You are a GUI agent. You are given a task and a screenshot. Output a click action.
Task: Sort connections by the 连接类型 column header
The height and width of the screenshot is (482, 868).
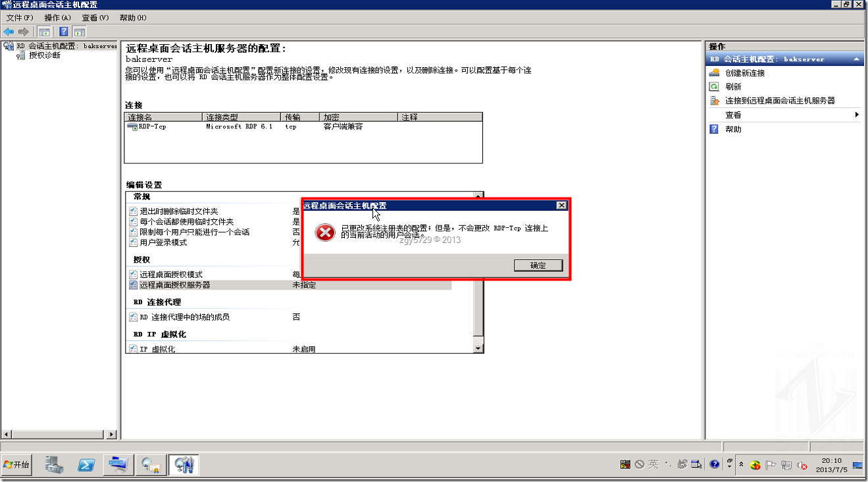tap(242, 117)
